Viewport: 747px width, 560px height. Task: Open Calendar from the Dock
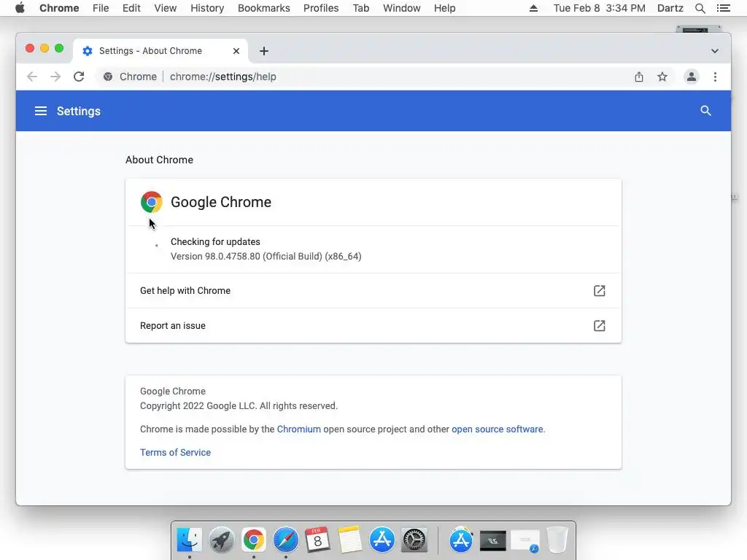click(x=318, y=540)
